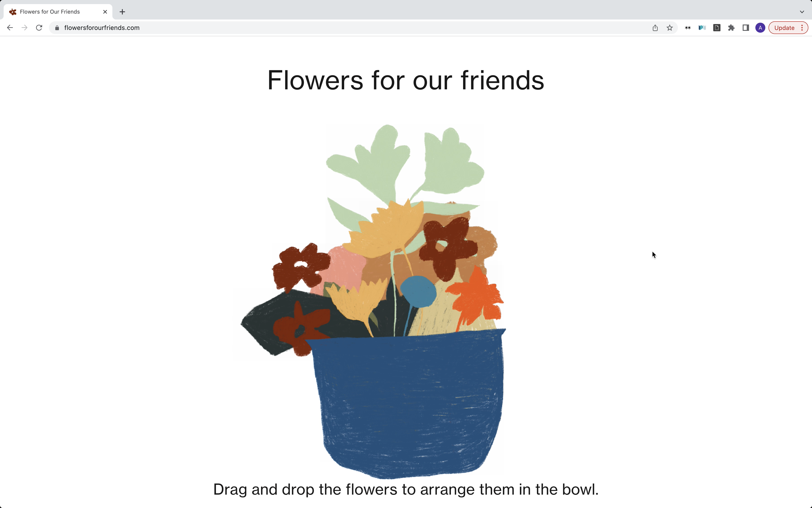Open a new tab with plus

tap(123, 12)
